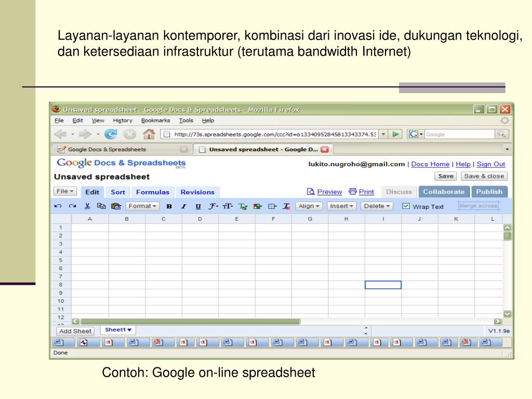The image size is (532, 399).
Task: Open the Help link near email
Action: 463,164
